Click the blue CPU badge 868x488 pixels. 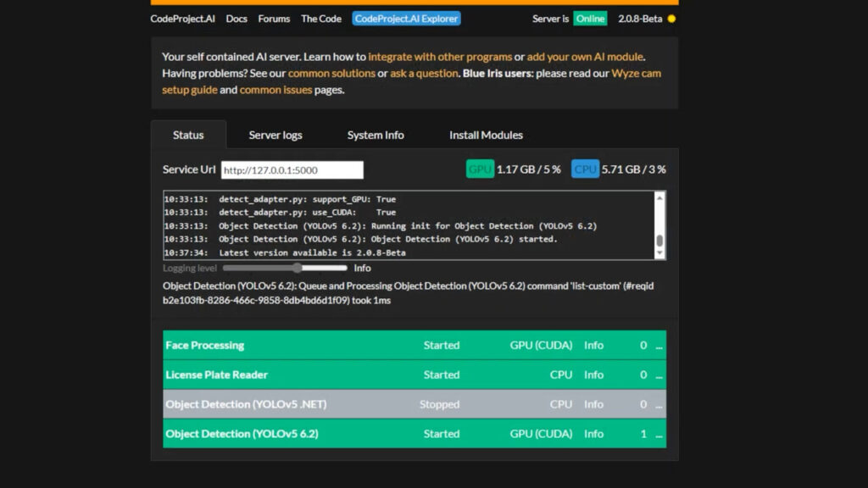tap(585, 169)
